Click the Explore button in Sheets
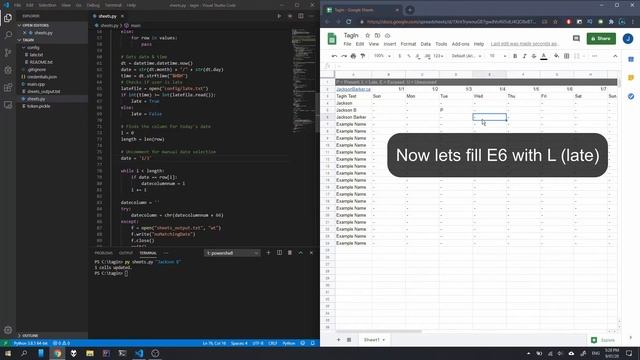640x360 pixels. pyautogui.click(x=603, y=340)
